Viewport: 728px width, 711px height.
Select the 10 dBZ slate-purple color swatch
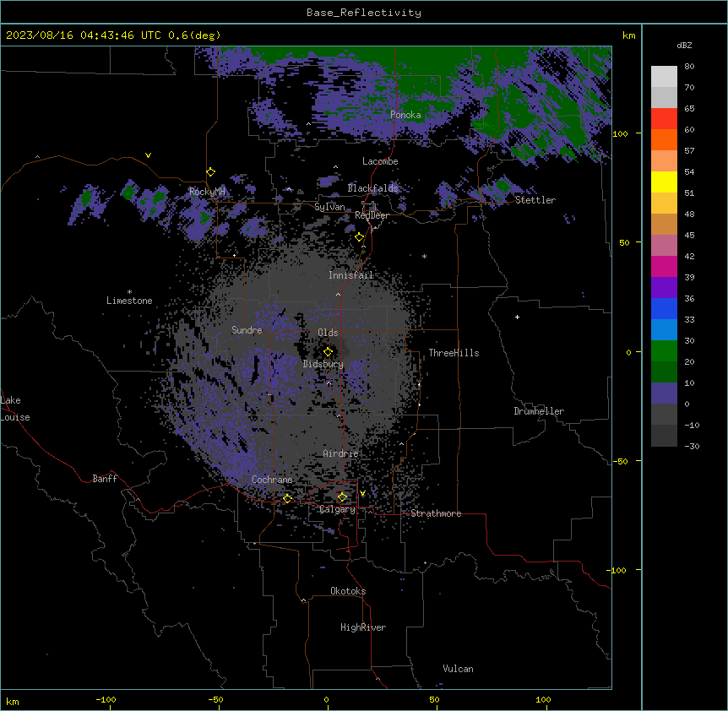click(x=664, y=393)
